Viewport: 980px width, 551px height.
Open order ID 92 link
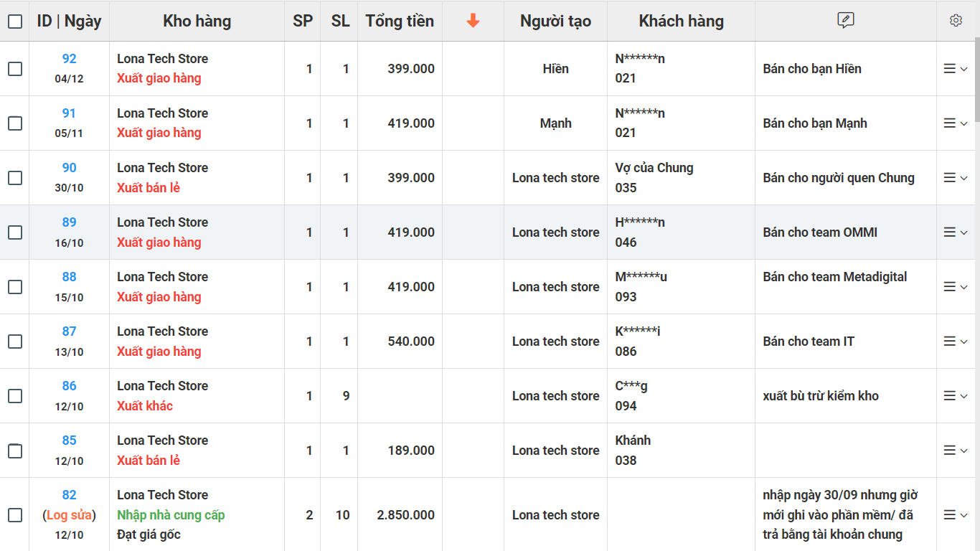click(69, 59)
